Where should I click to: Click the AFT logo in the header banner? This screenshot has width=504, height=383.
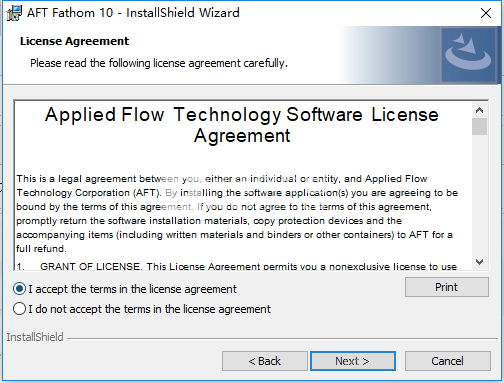[x=468, y=54]
